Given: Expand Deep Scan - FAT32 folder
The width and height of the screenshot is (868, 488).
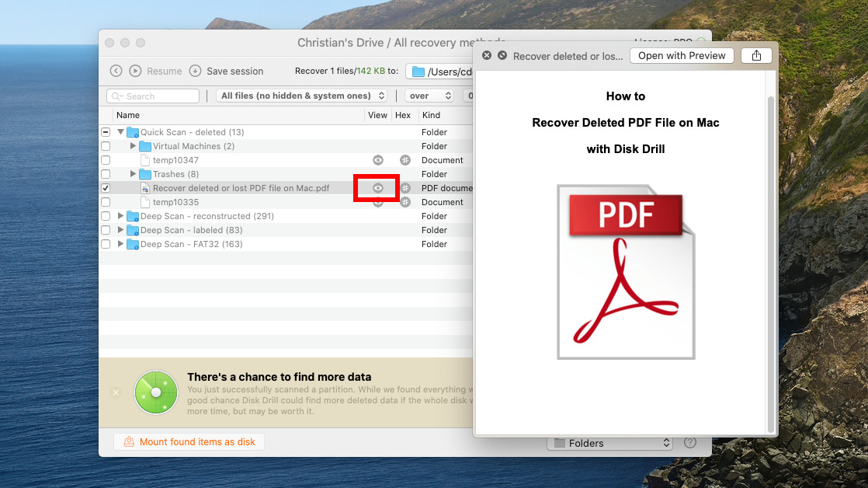Looking at the screenshot, I should tap(120, 244).
